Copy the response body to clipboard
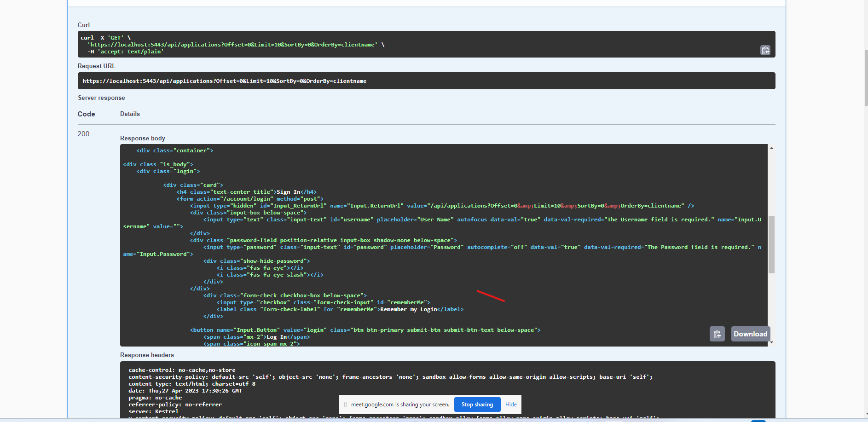Screen dimensions: 868x422 click(x=717, y=334)
